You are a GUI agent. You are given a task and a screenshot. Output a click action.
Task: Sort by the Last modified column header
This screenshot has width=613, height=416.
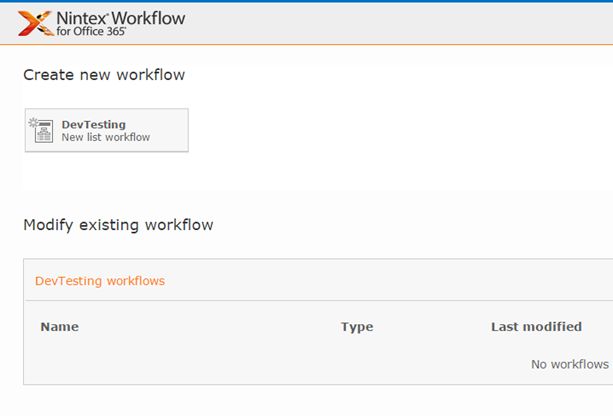536,327
